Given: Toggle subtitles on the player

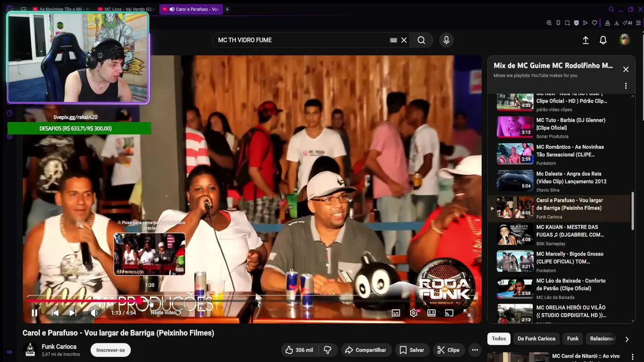Looking at the screenshot, I should [396, 313].
